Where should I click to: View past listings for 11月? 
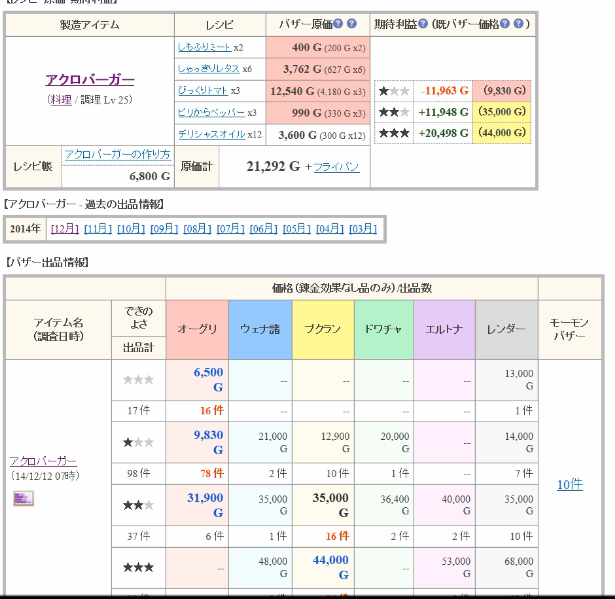[98, 229]
